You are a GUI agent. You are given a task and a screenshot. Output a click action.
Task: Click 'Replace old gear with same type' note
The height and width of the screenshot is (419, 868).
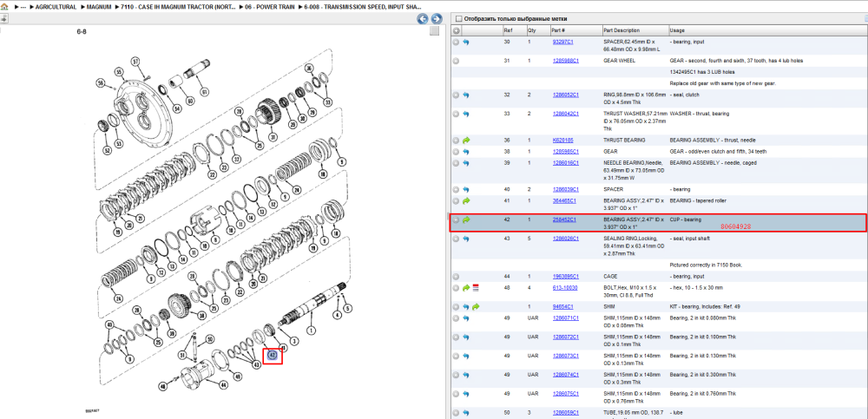(723, 83)
